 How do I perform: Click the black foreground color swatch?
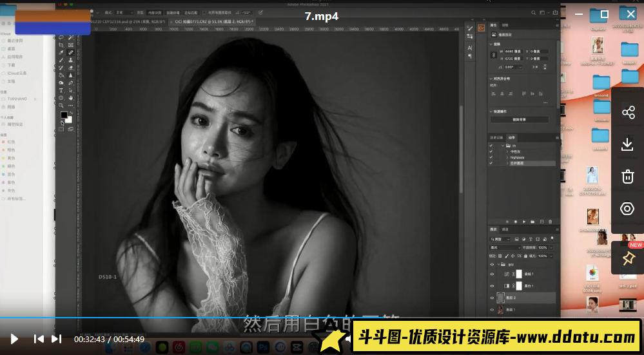64,115
